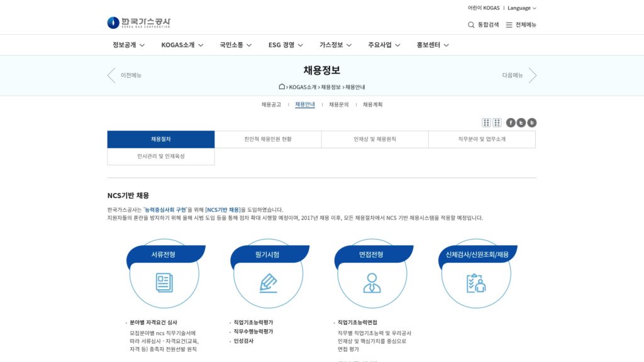The width and height of the screenshot is (644, 362).
Task: Select the 친인적 채용인원 현황 table cell
Action: click(268, 139)
